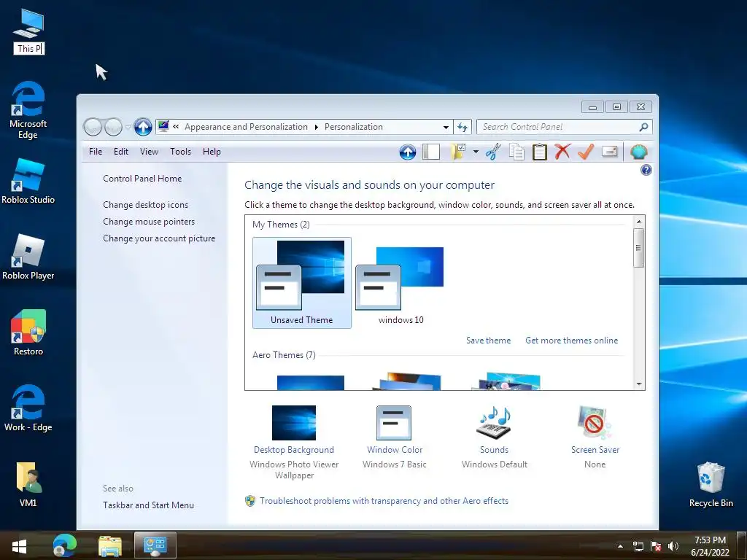
Task: Open the Help question mark icon
Action: [646, 170]
